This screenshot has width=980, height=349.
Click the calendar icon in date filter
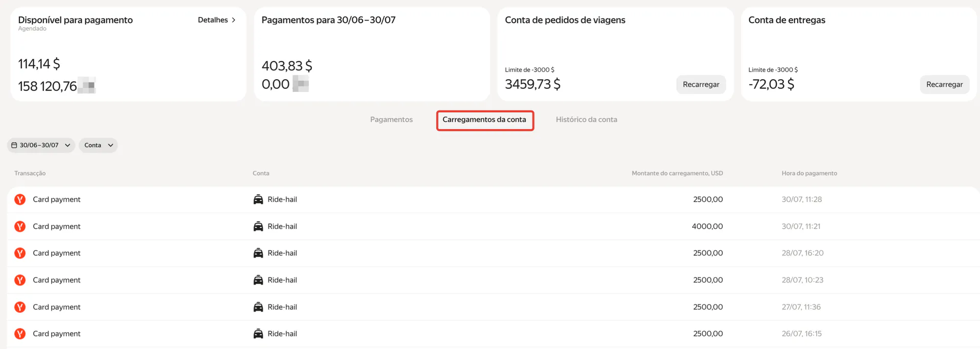pyautogui.click(x=14, y=145)
